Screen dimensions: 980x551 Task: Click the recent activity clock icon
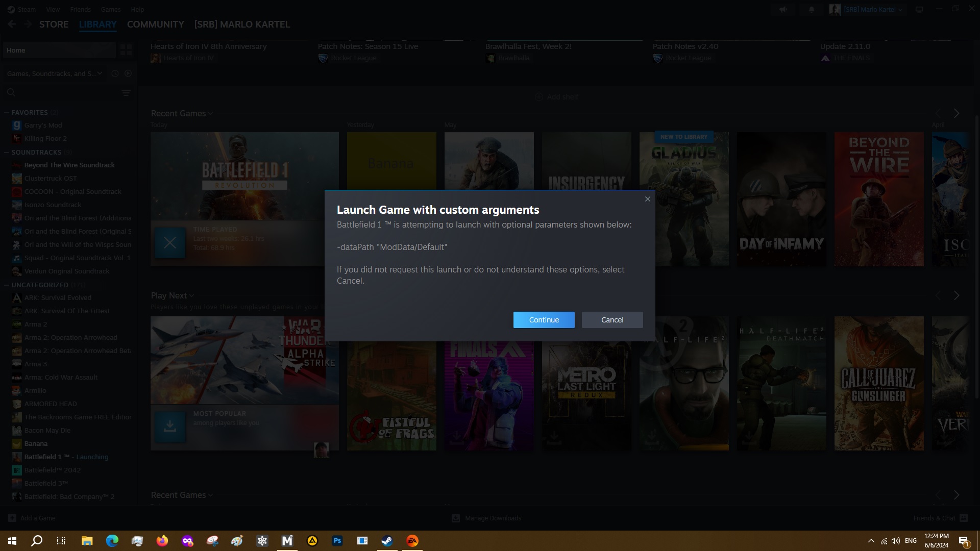(115, 73)
